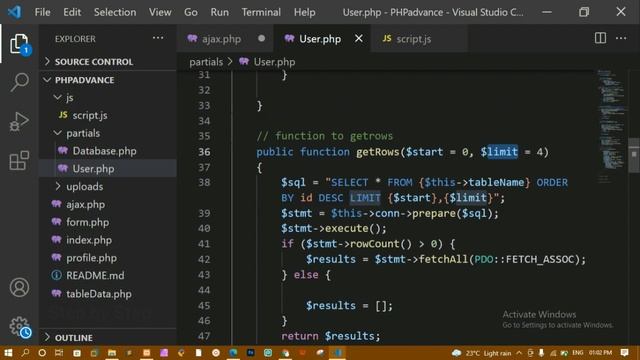
Task: Click the PHP icon in the breadcrumb
Action: (244, 62)
